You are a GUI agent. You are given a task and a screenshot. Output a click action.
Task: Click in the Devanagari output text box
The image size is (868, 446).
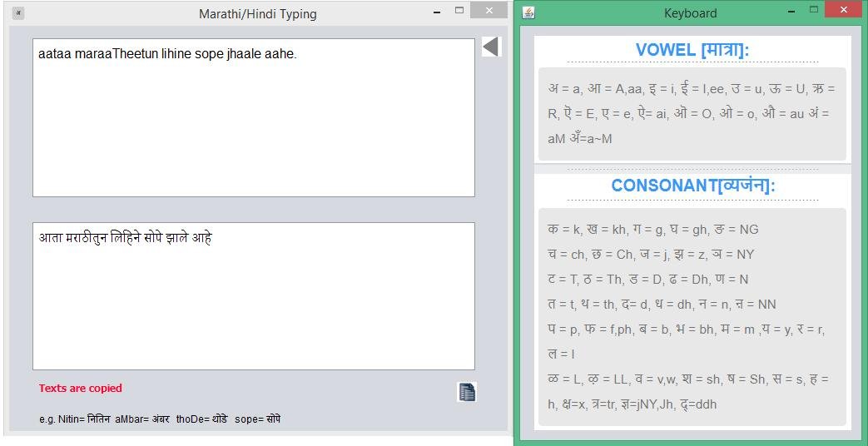tap(254, 296)
